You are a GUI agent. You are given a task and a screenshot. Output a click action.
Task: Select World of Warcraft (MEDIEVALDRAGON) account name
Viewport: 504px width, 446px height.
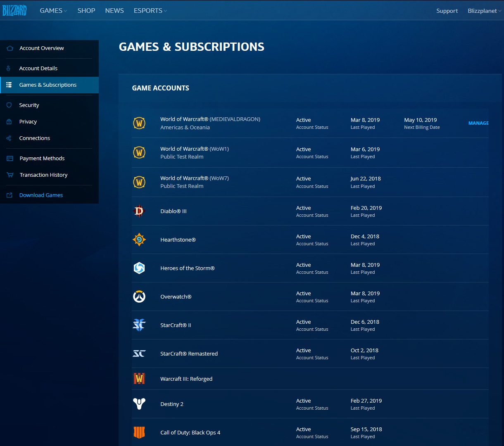210,119
